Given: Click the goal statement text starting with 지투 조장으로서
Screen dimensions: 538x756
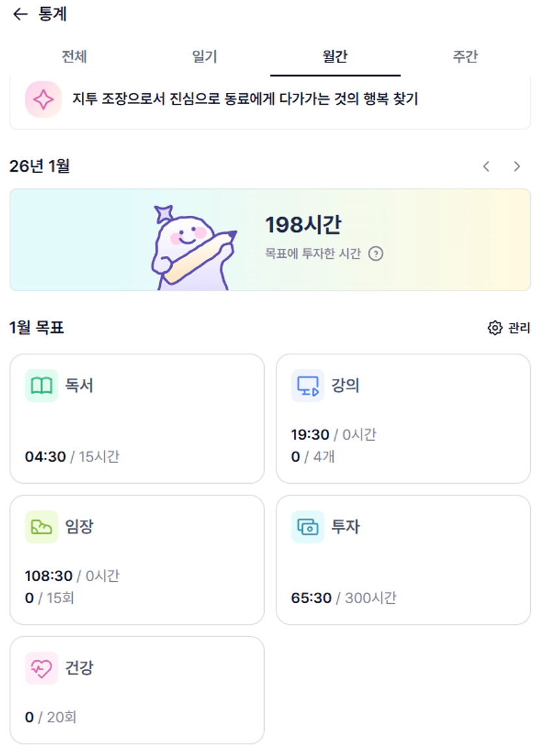Looking at the screenshot, I should (x=245, y=99).
